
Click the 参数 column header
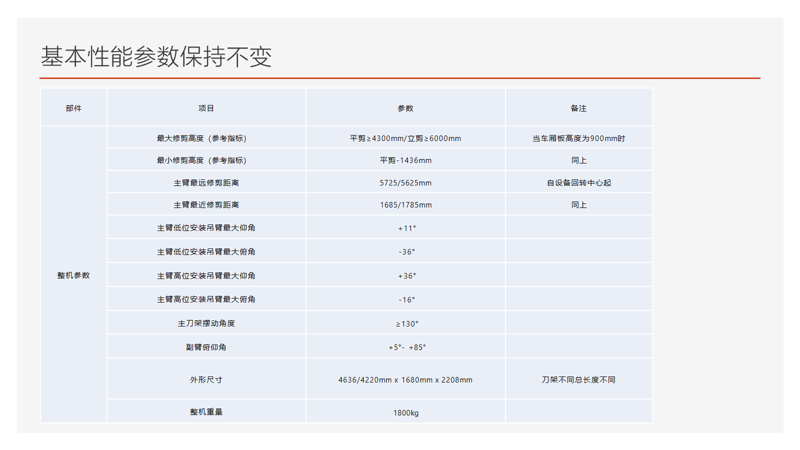[x=405, y=108]
